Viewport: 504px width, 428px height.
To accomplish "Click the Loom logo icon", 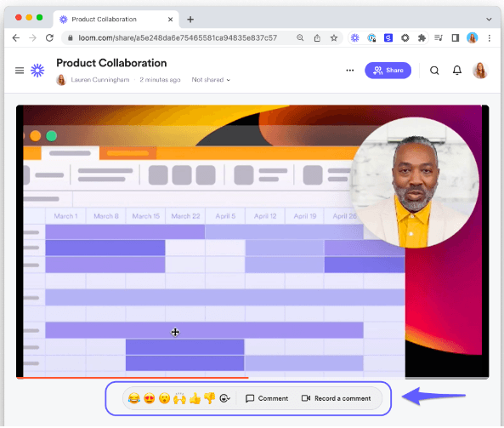I will (37, 71).
